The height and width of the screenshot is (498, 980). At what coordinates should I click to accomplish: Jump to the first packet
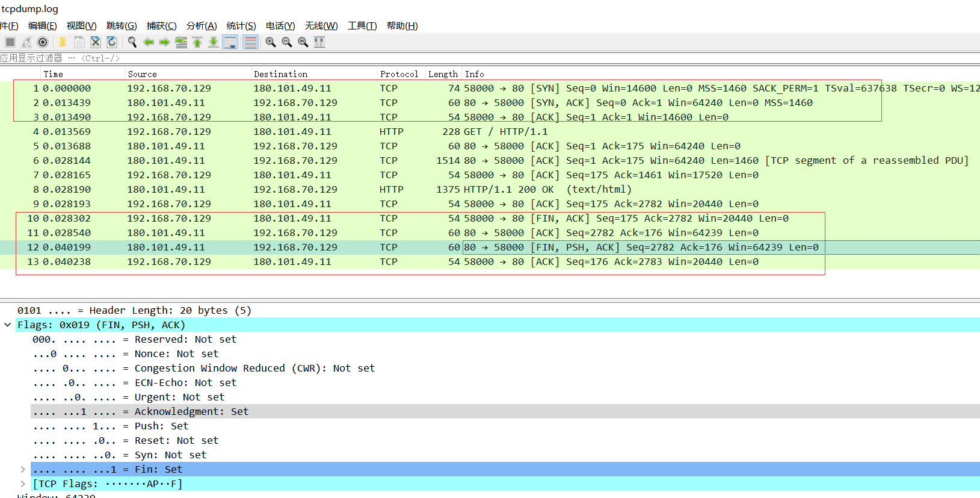(x=197, y=42)
